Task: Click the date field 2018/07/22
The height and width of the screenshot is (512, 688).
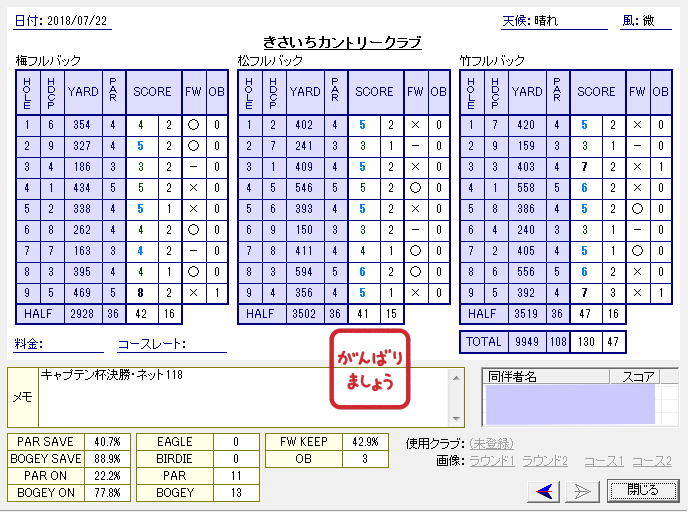Action: (77, 21)
